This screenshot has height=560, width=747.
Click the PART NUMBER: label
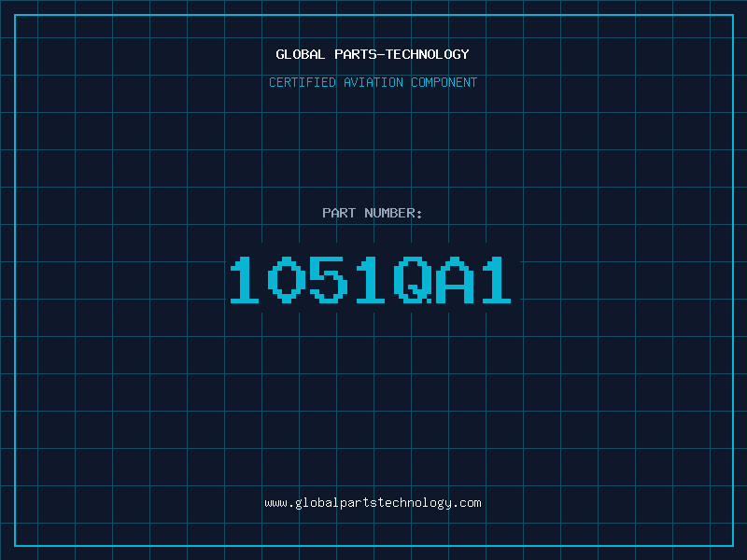(373, 213)
